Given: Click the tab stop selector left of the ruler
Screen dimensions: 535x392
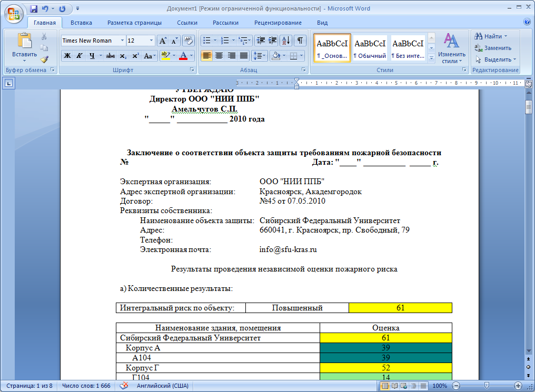Looking at the screenshot, I should pyautogui.click(x=8, y=83).
